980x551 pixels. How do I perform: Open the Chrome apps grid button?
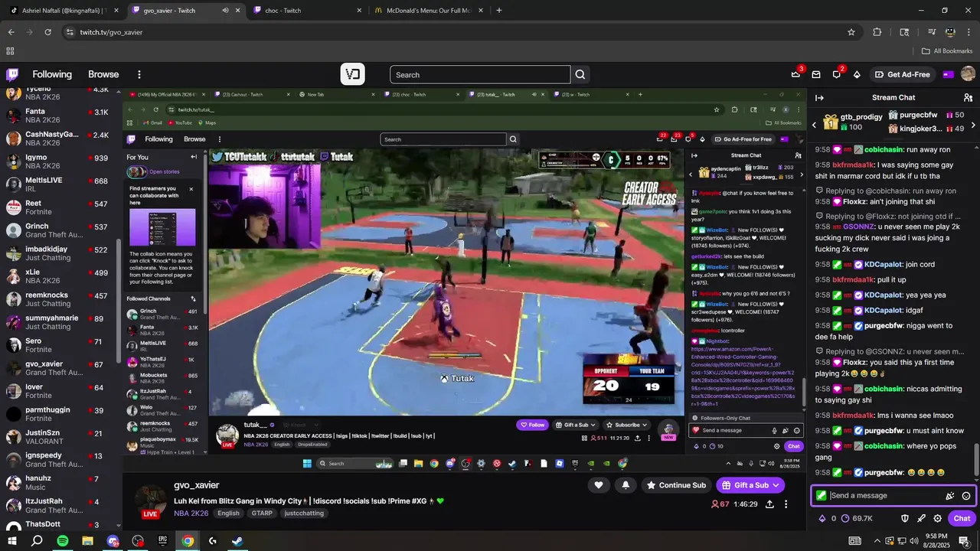pos(10,51)
